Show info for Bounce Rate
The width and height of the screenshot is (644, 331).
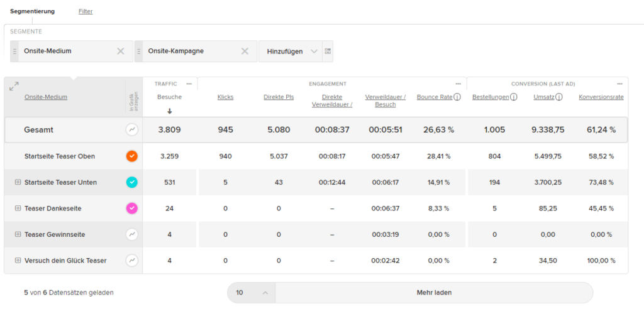click(457, 97)
